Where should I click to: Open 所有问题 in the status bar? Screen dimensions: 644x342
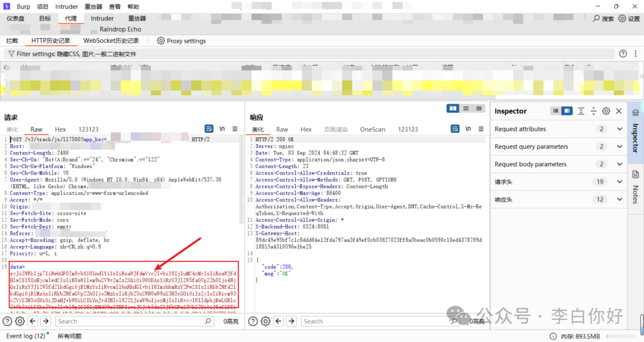pyautogui.click(x=69, y=336)
